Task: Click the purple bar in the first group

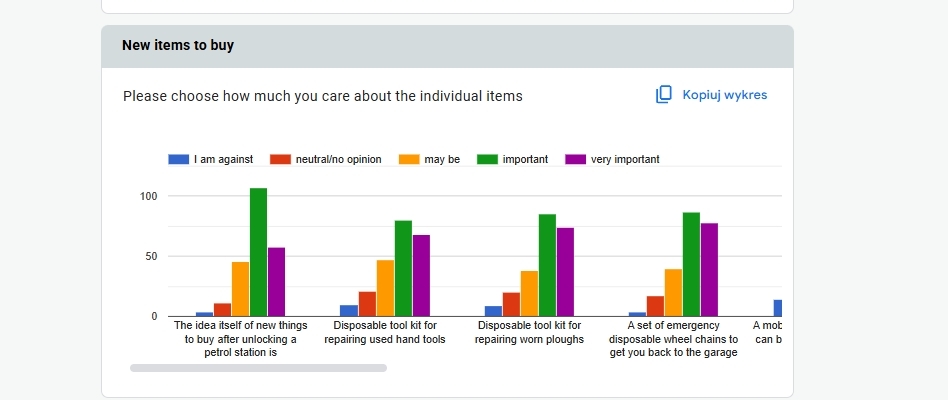Action: [x=276, y=282]
